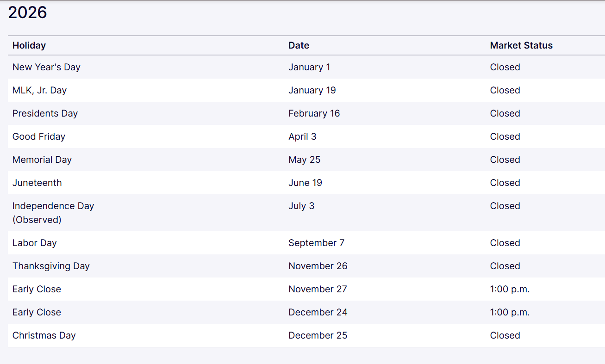The width and height of the screenshot is (605, 364).
Task: Select the Early Close label for November 27
Action: (37, 289)
